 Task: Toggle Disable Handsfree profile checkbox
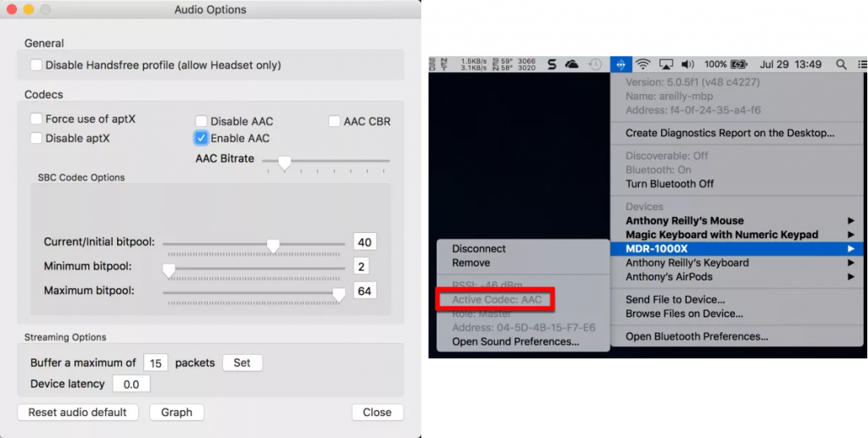pos(36,64)
